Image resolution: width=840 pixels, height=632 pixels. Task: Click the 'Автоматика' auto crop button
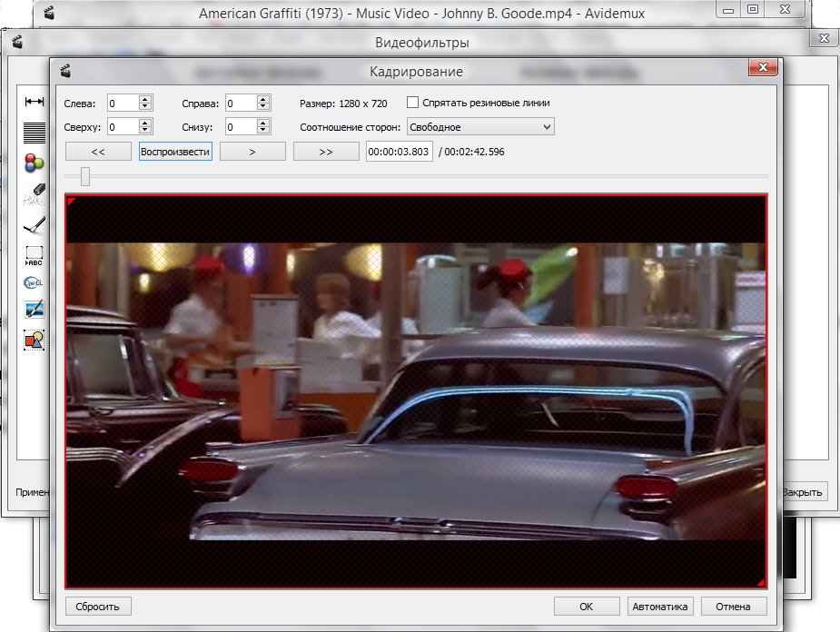tap(659, 606)
